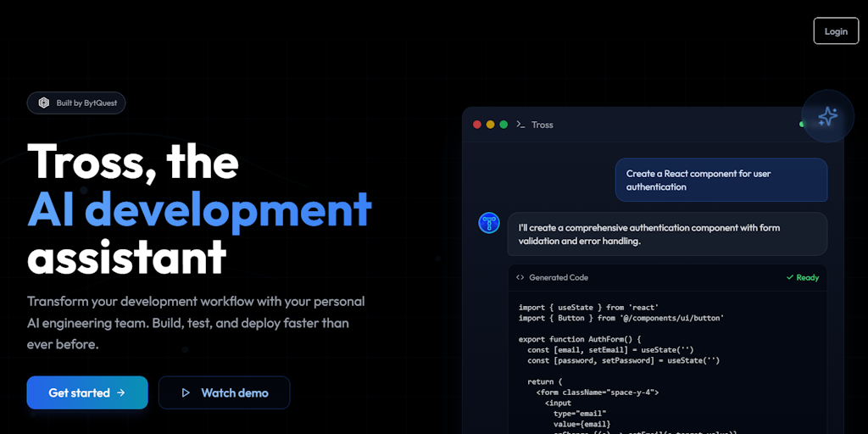
Task: Click the 'Tross' window title text
Action: [x=542, y=125]
